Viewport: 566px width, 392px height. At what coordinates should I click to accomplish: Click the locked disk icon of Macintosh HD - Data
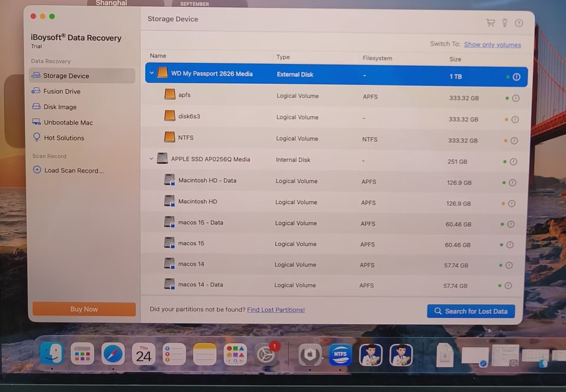tap(169, 179)
